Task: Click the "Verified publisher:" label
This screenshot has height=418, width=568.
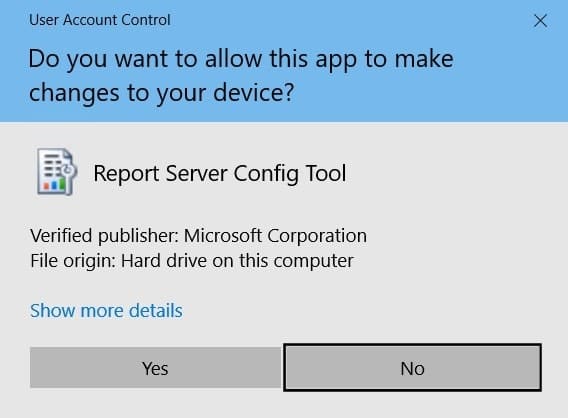Action: tap(104, 236)
